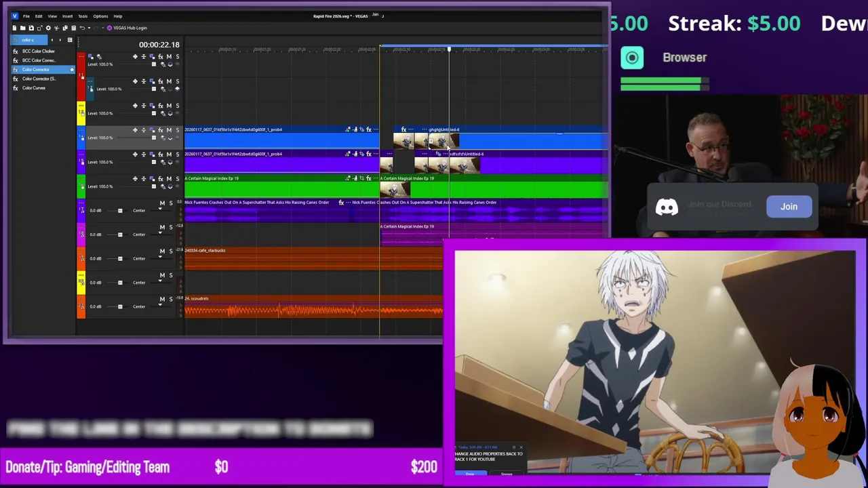Click the plugin search field containing color c
The image size is (868, 488).
[29, 40]
